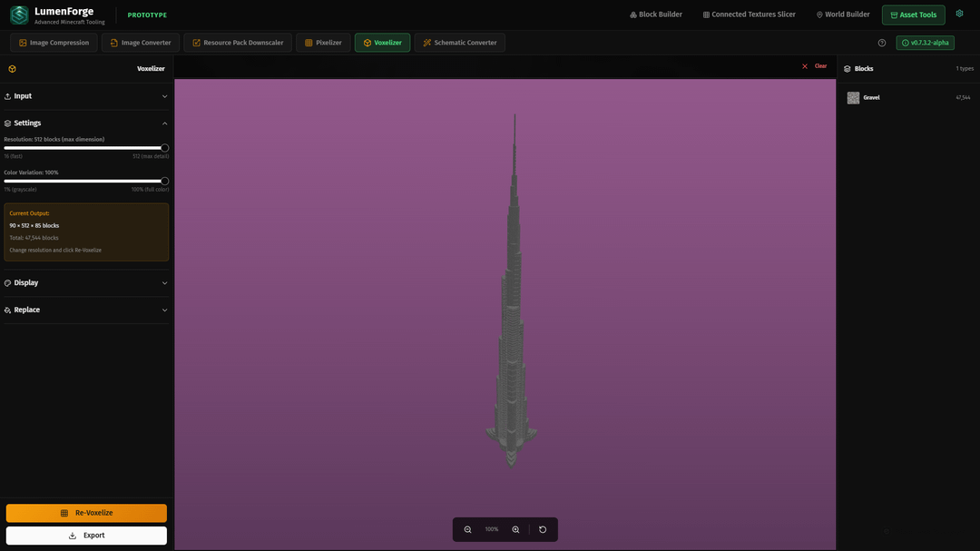The height and width of the screenshot is (551, 980).
Task: Click the Resolution slider handle
Action: click(x=165, y=148)
